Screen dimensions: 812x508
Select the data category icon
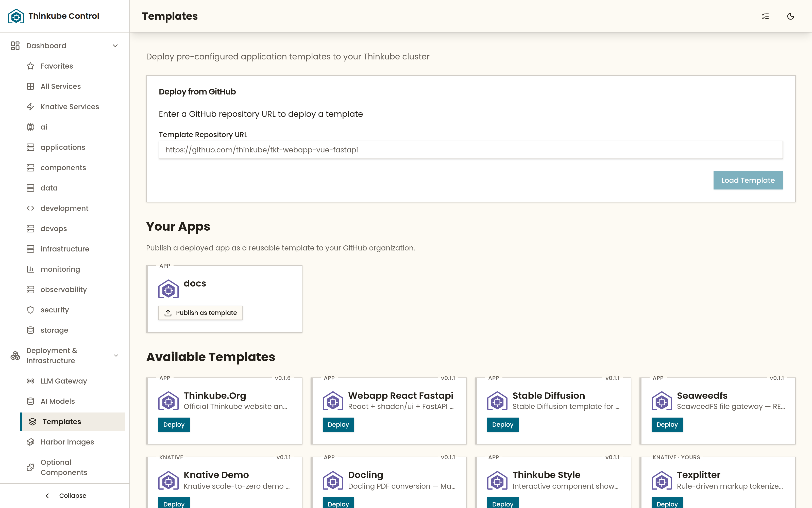[30, 188]
